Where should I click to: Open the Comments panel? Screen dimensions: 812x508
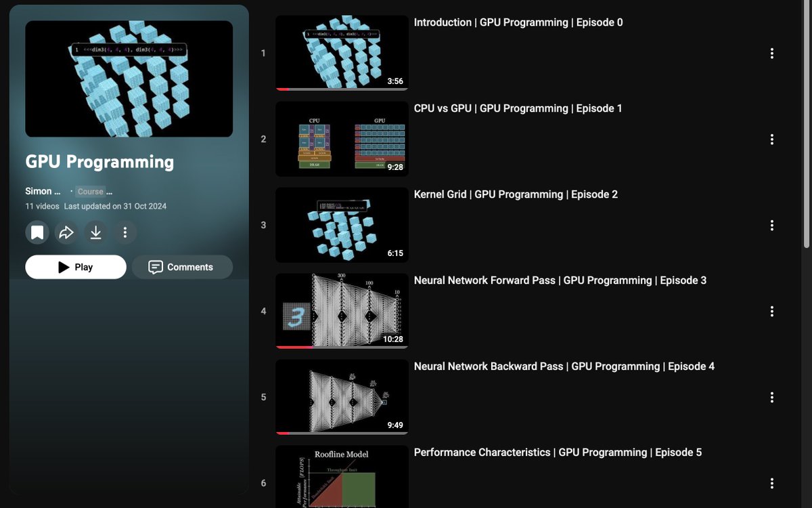(x=182, y=266)
